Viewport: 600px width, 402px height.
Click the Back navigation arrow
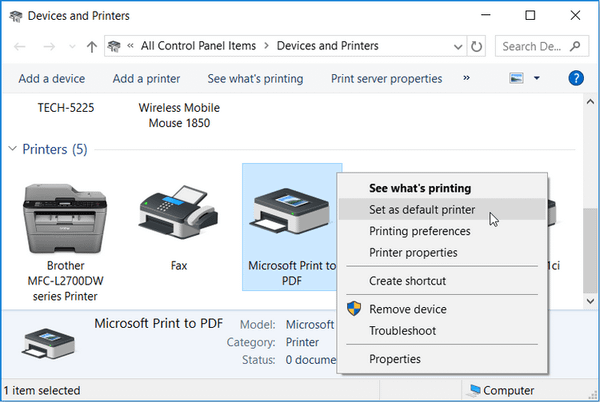pyautogui.click(x=21, y=46)
